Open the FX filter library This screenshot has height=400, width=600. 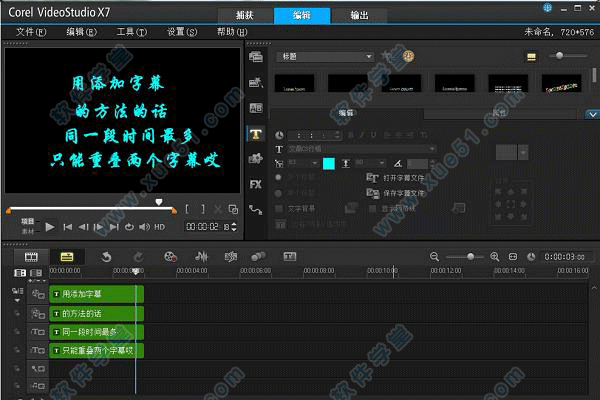click(x=255, y=184)
